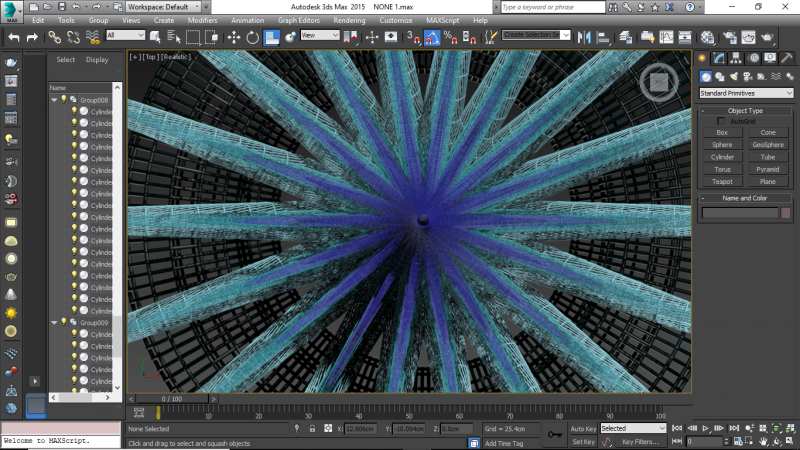This screenshot has width=800, height=450.
Task: Toggle the Percent Snap tool
Action: pyautogui.click(x=451, y=37)
